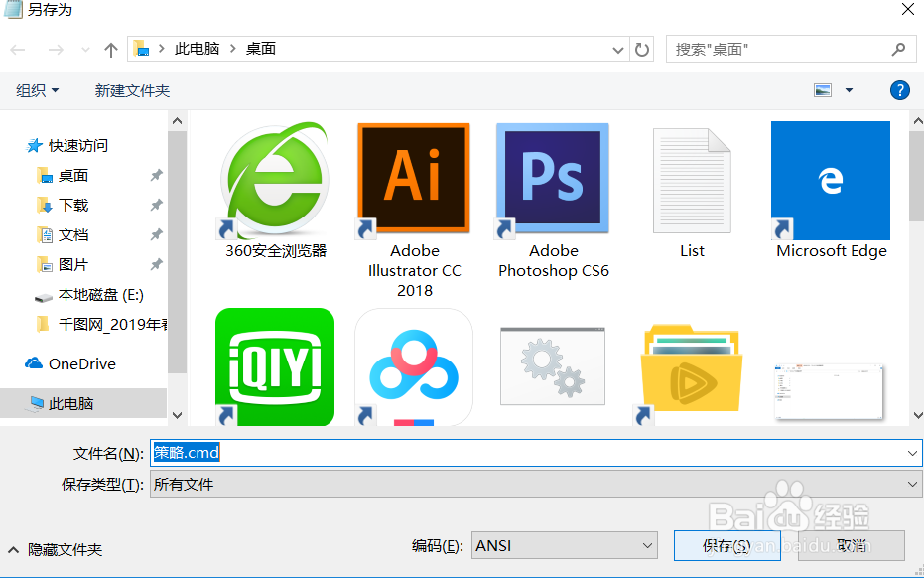Open 下载 in quick access list
Image resolution: width=924 pixels, height=578 pixels.
tap(73, 205)
